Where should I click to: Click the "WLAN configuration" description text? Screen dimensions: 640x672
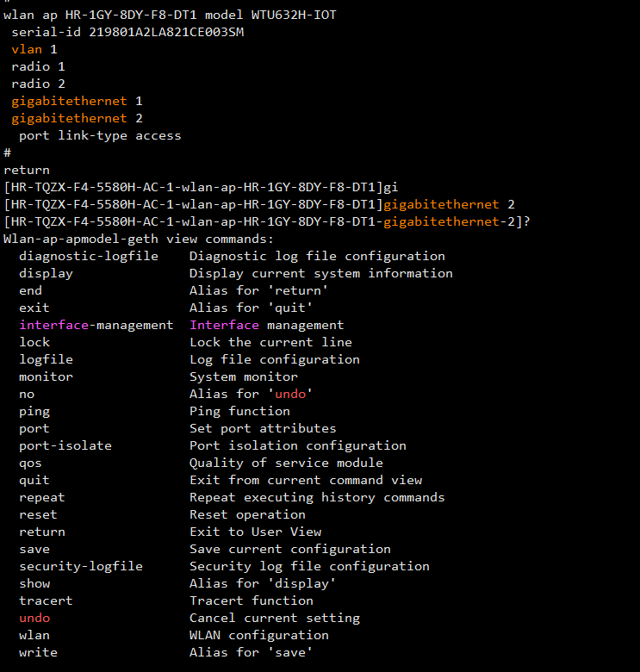(x=258, y=635)
